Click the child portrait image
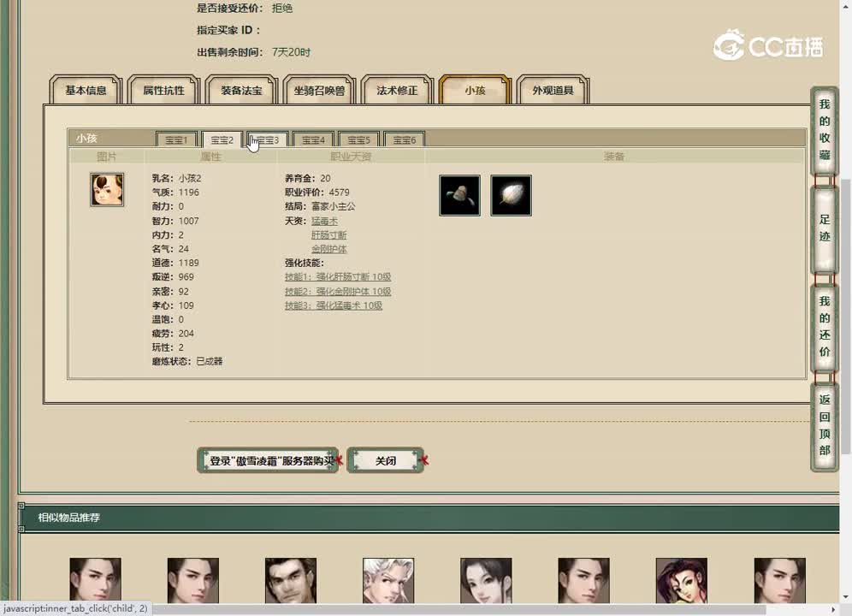This screenshot has height=616, width=852. pyautogui.click(x=107, y=190)
